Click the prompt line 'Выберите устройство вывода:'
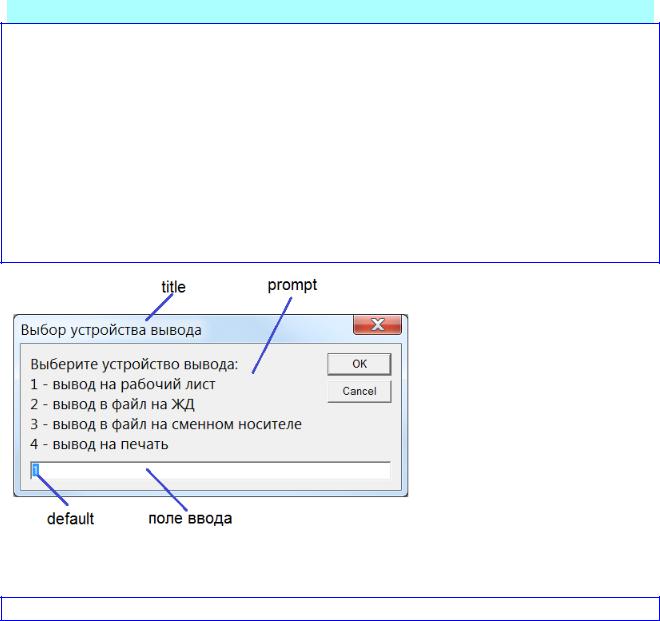Viewport: 660px width, 621px height. click(x=134, y=364)
